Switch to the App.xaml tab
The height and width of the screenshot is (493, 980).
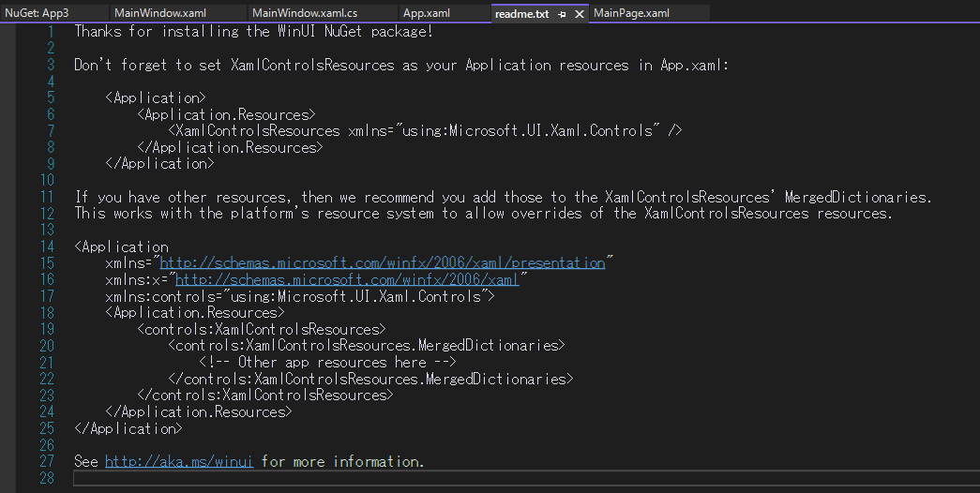pyautogui.click(x=426, y=12)
